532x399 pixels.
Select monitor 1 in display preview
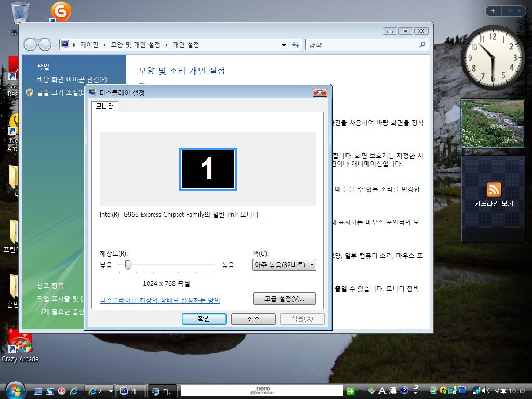coord(208,169)
